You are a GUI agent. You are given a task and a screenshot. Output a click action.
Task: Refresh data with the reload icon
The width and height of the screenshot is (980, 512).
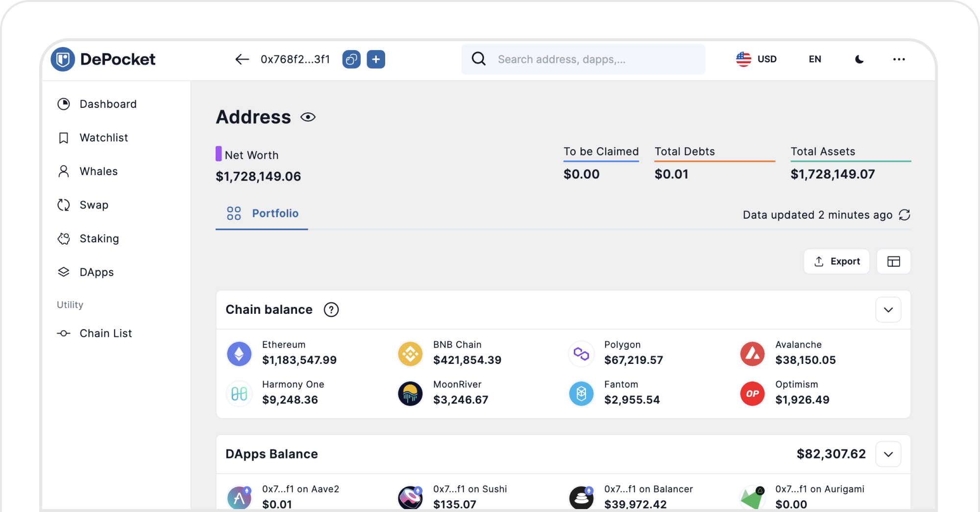905,215
